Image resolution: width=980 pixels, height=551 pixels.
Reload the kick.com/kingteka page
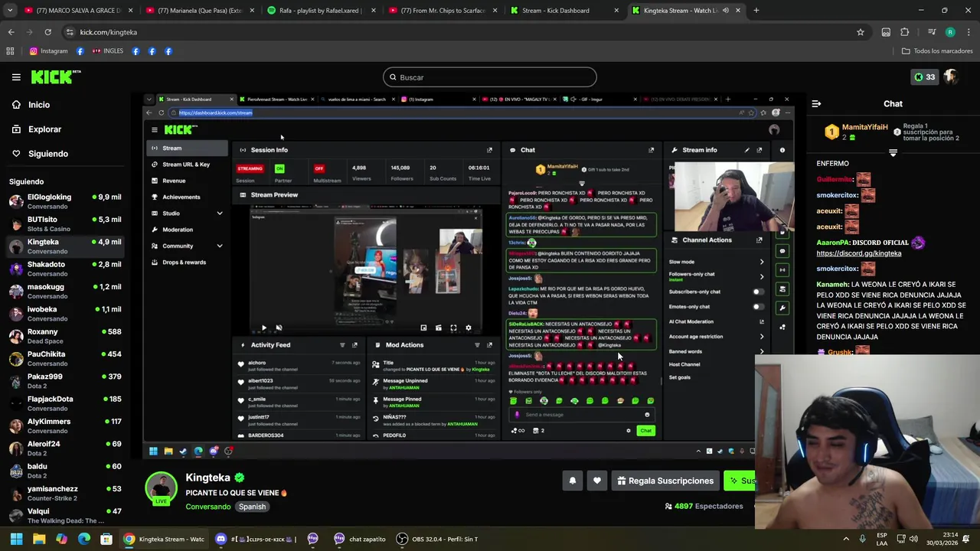pyautogui.click(x=47, y=32)
